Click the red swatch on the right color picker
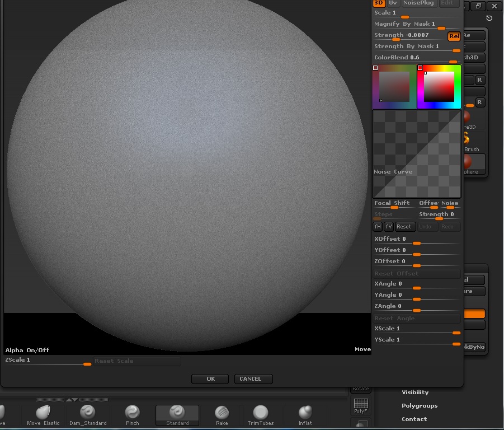The height and width of the screenshot is (430, 504). 420,68
